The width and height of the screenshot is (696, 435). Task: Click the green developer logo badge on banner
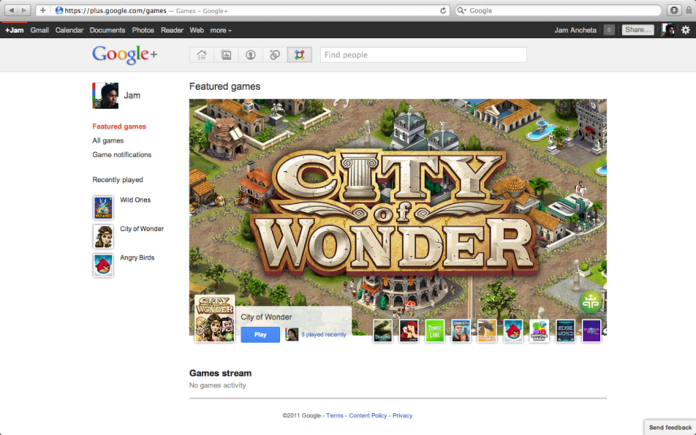pos(590,302)
